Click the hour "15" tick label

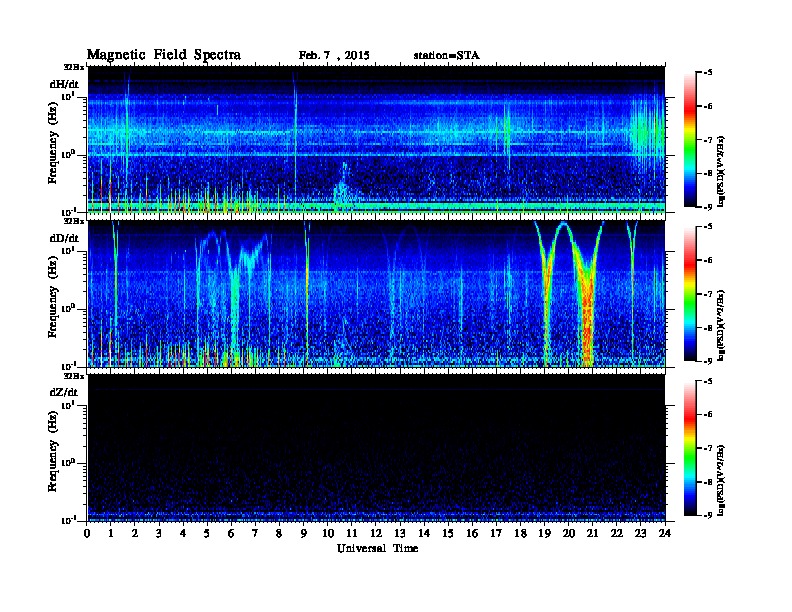click(448, 533)
